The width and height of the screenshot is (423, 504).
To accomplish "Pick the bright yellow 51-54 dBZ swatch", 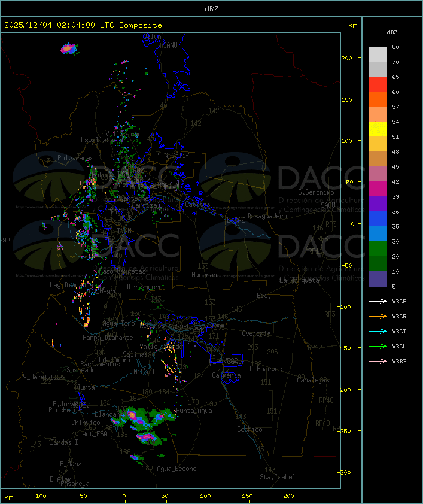I will (378, 129).
